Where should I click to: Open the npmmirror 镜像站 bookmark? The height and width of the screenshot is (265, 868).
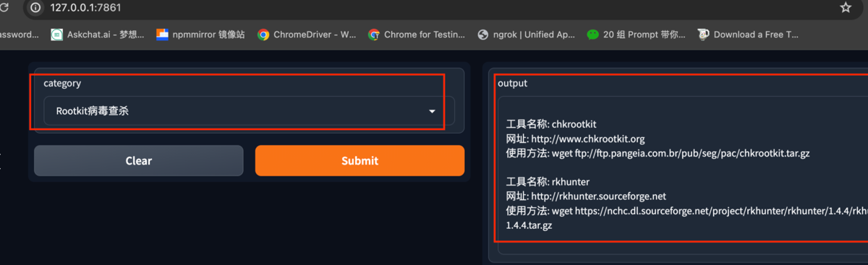coord(200,34)
